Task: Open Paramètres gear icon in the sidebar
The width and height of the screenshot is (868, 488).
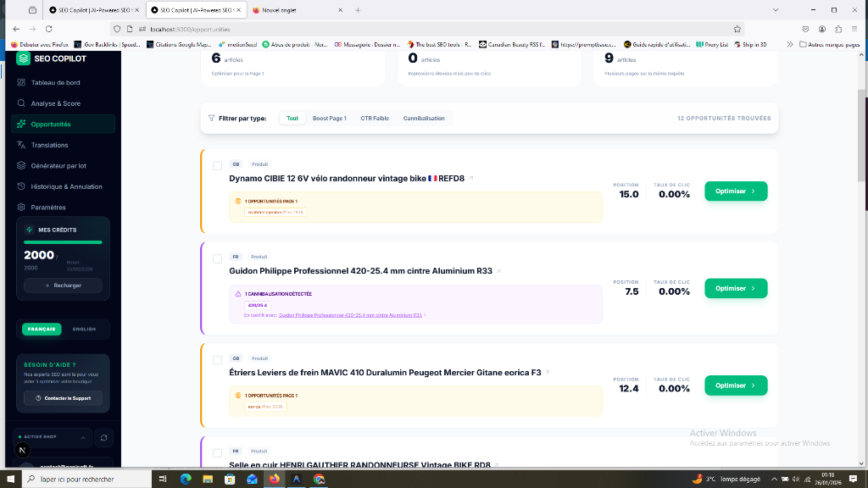Action: (21, 207)
